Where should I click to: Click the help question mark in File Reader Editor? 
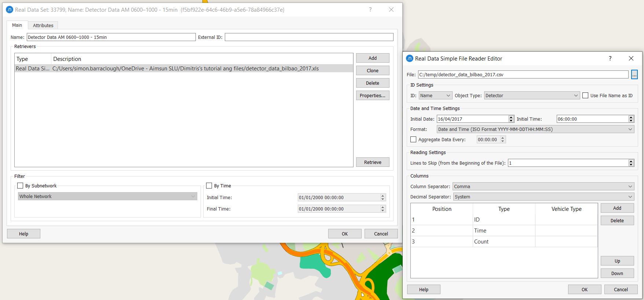[610, 58]
